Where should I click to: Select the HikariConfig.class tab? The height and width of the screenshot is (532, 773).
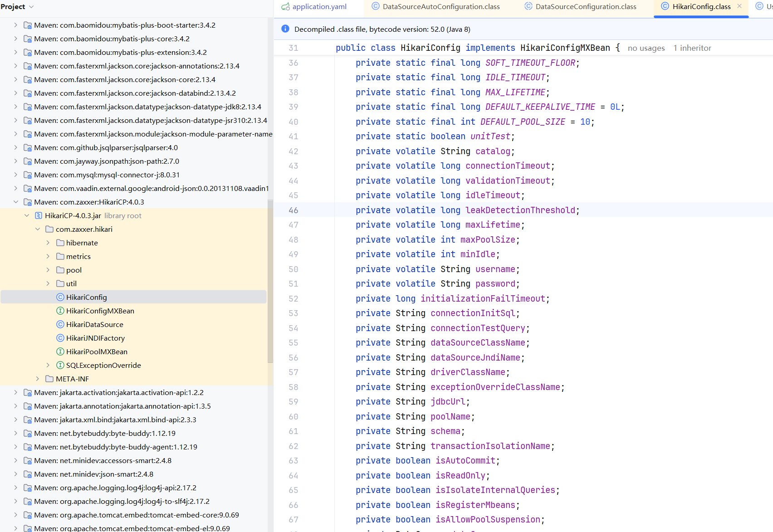tap(701, 7)
